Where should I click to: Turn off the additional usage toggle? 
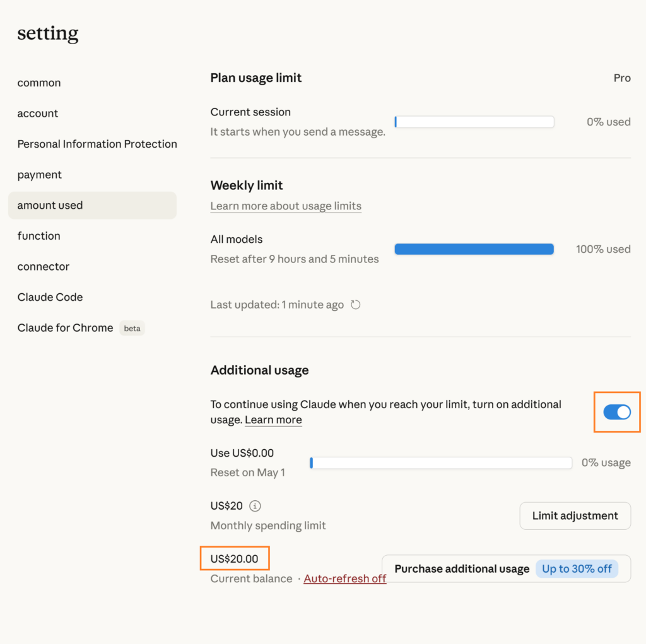pos(617,412)
